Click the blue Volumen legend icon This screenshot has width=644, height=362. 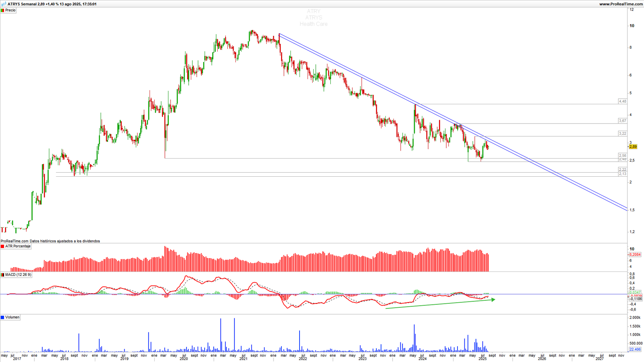3,317
